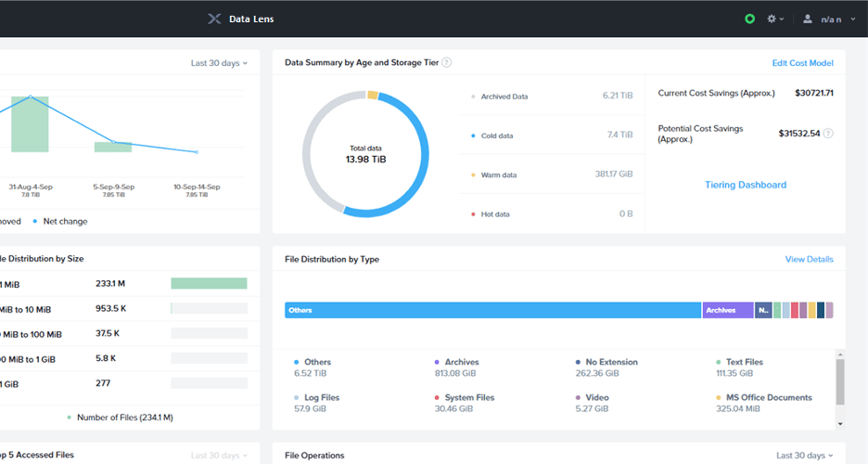Click the 277 file count value
The width and height of the screenshot is (868, 464).
point(103,383)
